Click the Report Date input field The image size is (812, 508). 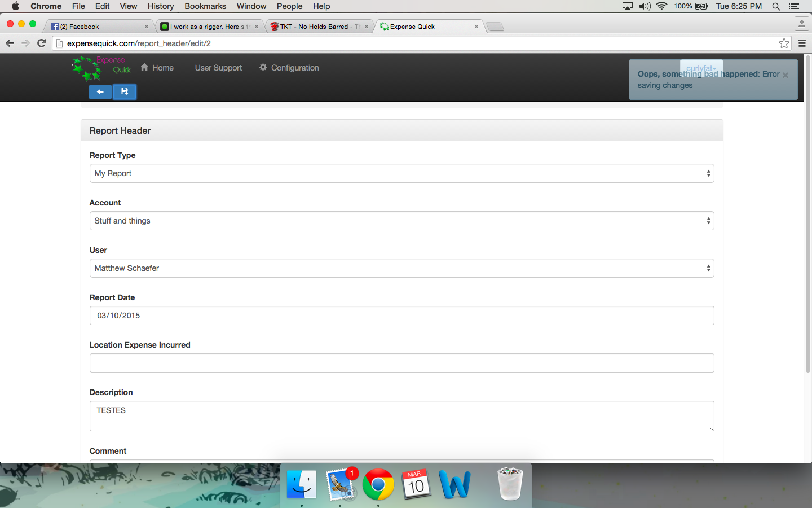[401, 316]
